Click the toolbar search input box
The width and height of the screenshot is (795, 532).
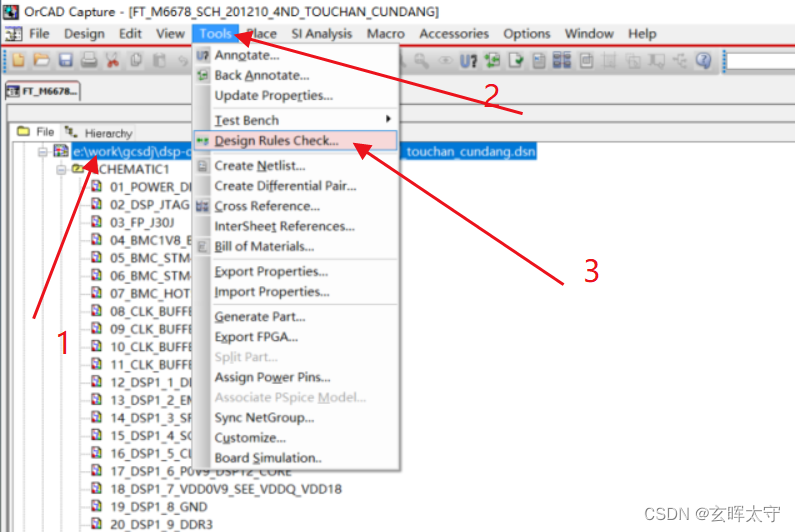[760, 61]
